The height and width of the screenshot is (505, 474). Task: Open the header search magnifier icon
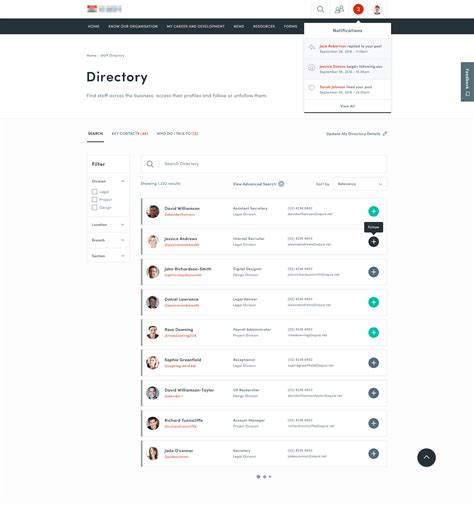click(320, 9)
